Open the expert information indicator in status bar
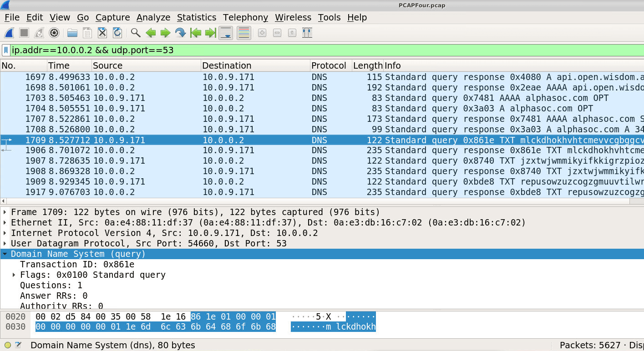Image resolution: width=644 pixels, height=351 pixels. (8, 345)
